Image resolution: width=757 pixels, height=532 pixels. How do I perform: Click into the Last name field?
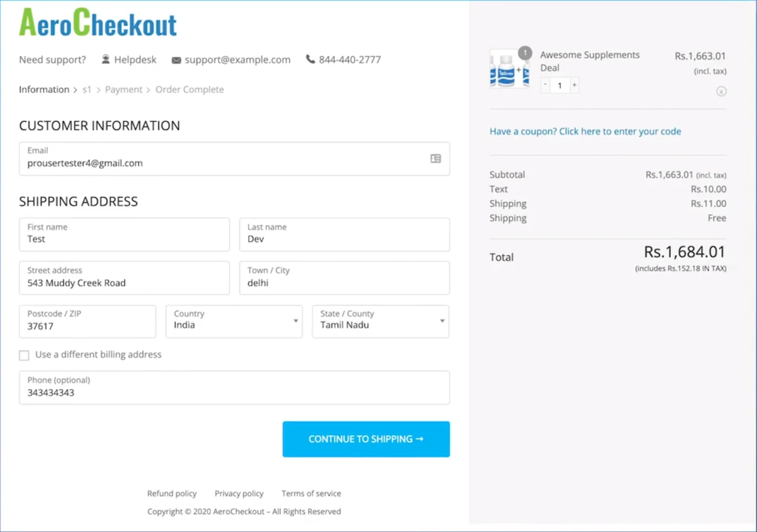(x=344, y=234)
